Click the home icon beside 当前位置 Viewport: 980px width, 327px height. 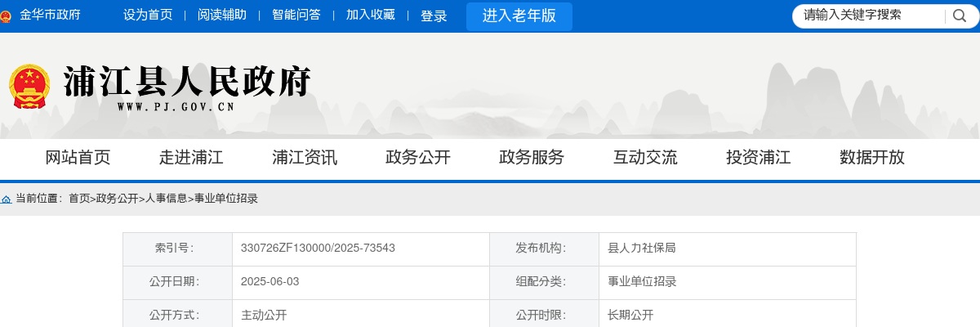7,199
